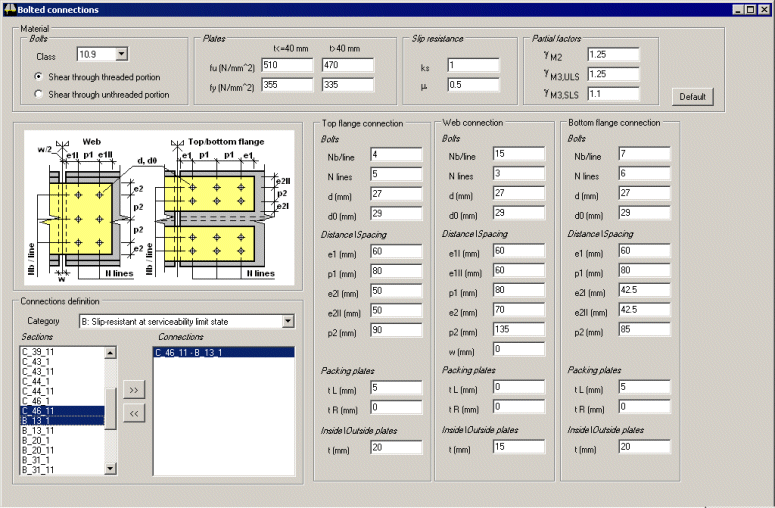Expand the connection Category dropdown
775x508 pixels.
(288, 321)
